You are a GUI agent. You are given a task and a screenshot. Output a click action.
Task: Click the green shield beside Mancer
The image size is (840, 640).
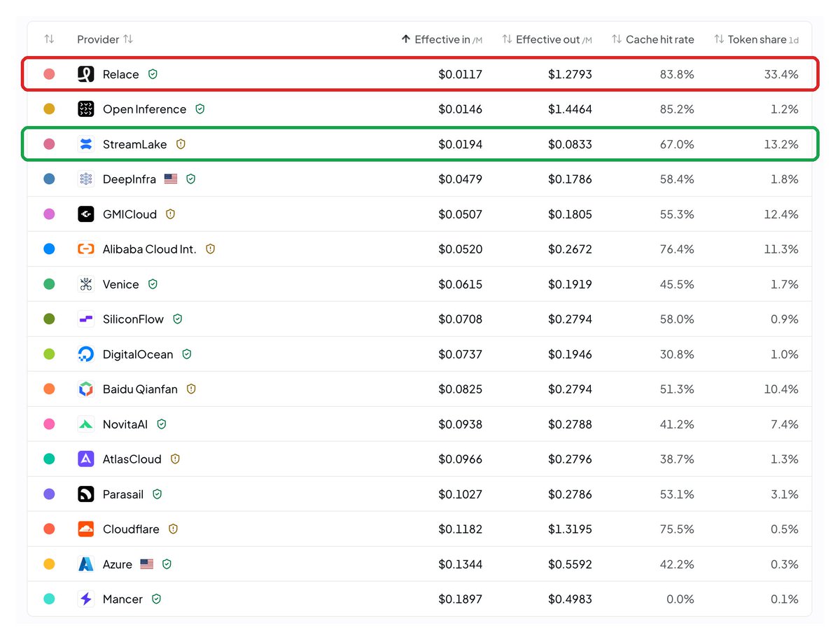point(156,599)
